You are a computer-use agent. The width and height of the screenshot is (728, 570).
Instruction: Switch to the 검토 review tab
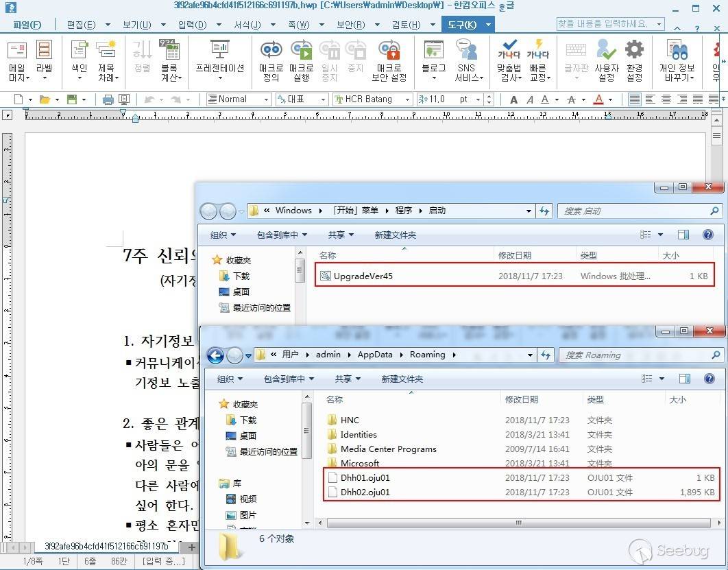pyautogui.click(x=407, y=25)
